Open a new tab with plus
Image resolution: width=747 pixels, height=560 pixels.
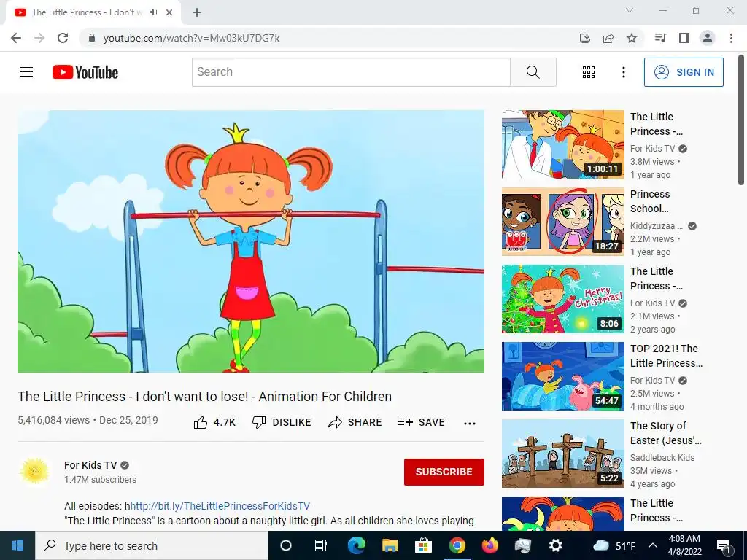tap(197, 12)
